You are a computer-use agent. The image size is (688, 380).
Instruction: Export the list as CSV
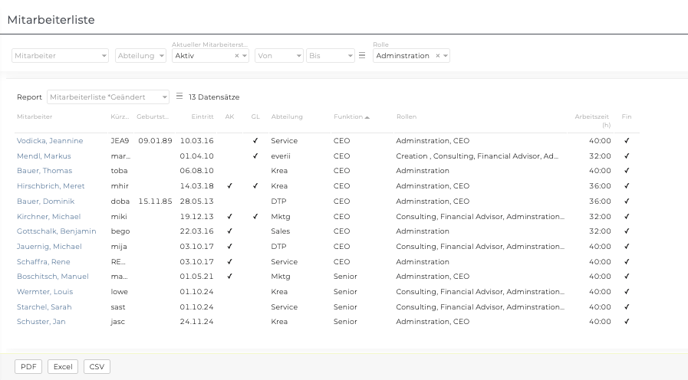coord(97,366)
